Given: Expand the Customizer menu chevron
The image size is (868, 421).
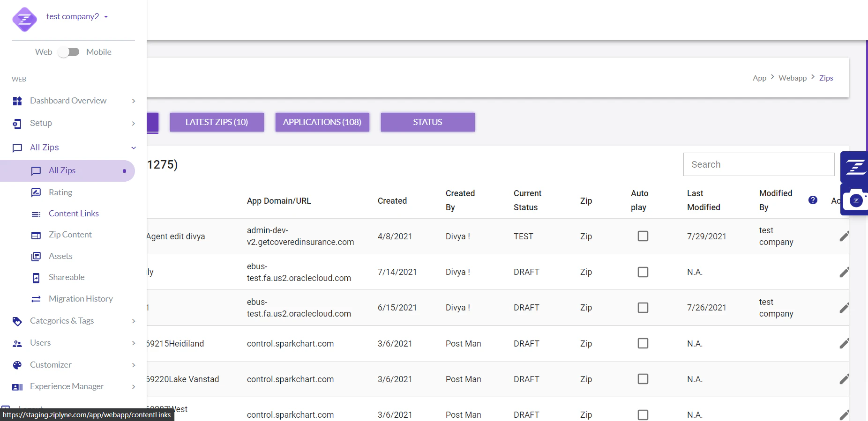Looking at the screenshot, I should click(x=134, y=365).
